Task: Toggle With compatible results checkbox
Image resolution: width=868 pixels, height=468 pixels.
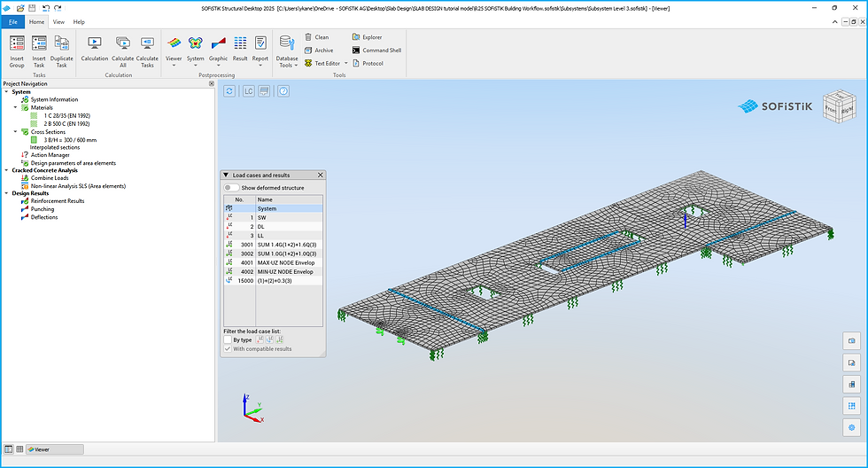Action: tap(228, 349)
